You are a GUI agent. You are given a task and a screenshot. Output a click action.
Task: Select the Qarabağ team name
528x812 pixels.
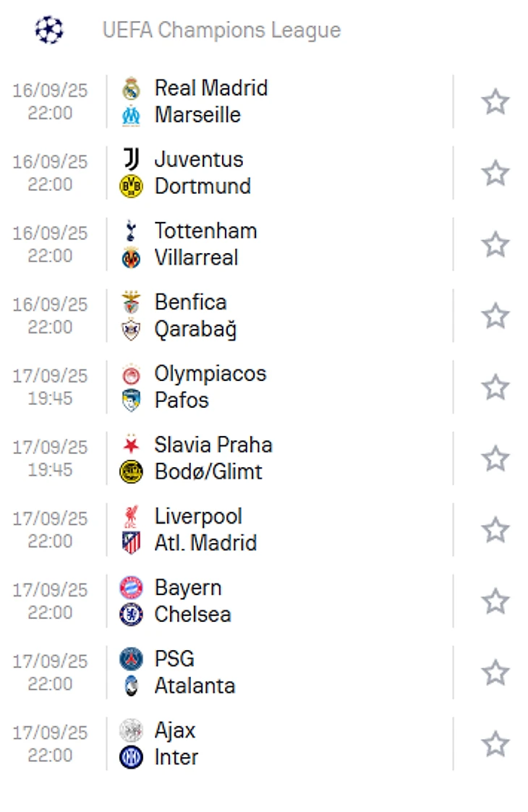click(195, 330)
